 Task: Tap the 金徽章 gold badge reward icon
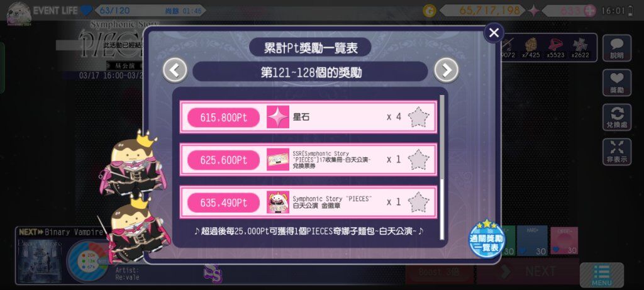tap(278, 203)
